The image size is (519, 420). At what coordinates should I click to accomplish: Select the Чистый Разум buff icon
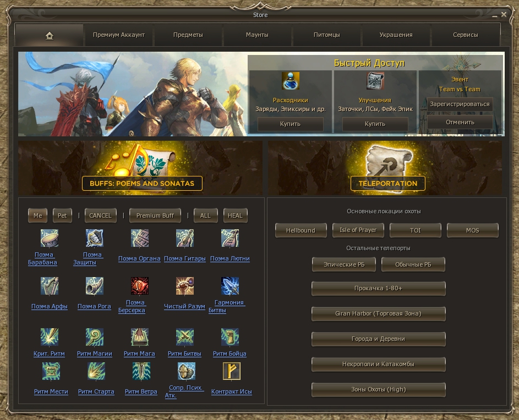point(185,286)
